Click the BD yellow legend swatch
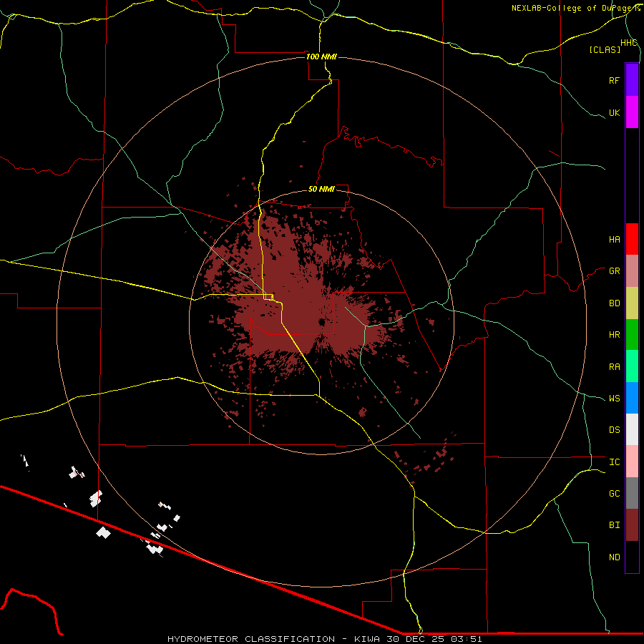 (632, 303)
